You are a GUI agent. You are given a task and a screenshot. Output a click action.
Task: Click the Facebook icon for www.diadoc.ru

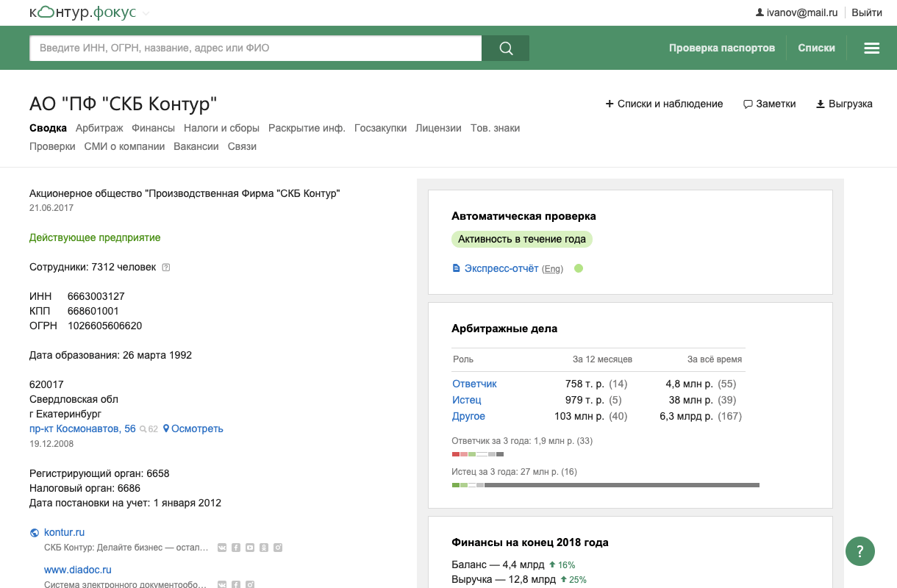point(236,584)
